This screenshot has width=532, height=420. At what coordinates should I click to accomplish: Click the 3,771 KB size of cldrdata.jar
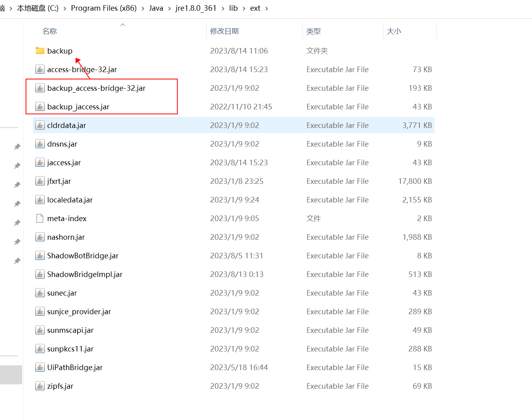[417, 125]
